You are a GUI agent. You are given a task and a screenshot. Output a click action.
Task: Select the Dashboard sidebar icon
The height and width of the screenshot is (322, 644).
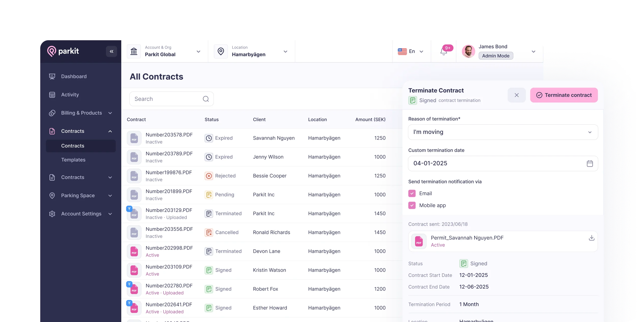coord(52,76)
